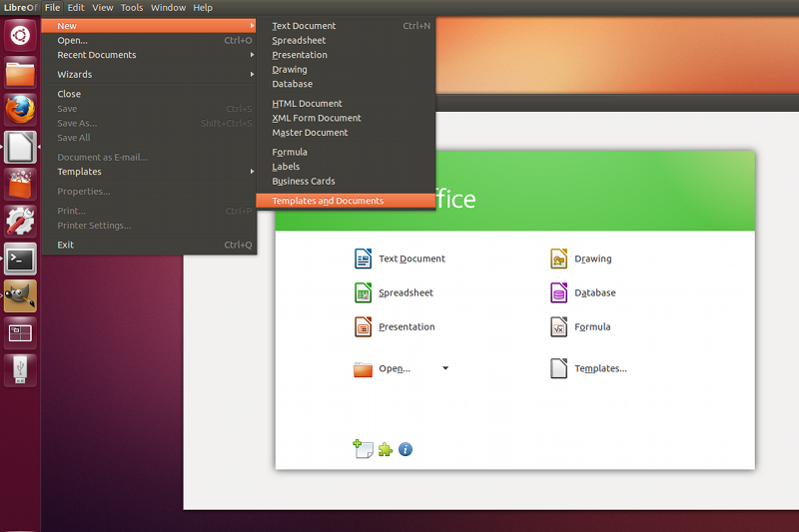Click the Drawing icon in Start Center
The height and width of the screenshot is (532, 799).
(558, 259)
